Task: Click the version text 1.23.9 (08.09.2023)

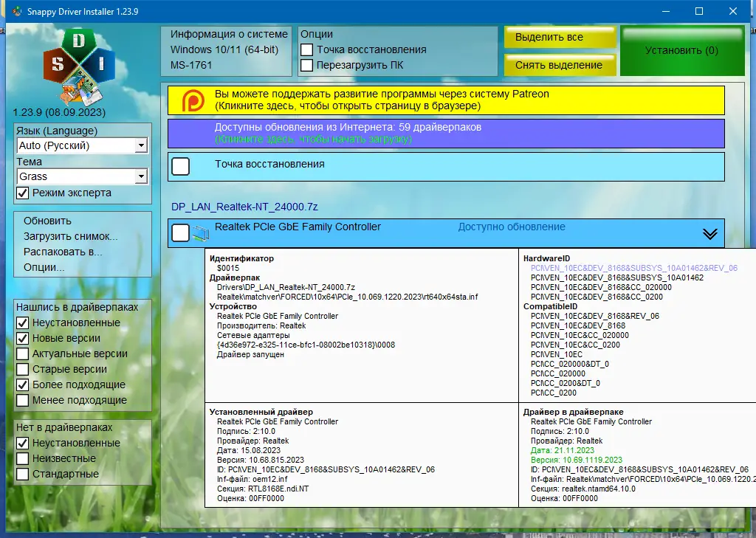Action: [x=59, y=112]
